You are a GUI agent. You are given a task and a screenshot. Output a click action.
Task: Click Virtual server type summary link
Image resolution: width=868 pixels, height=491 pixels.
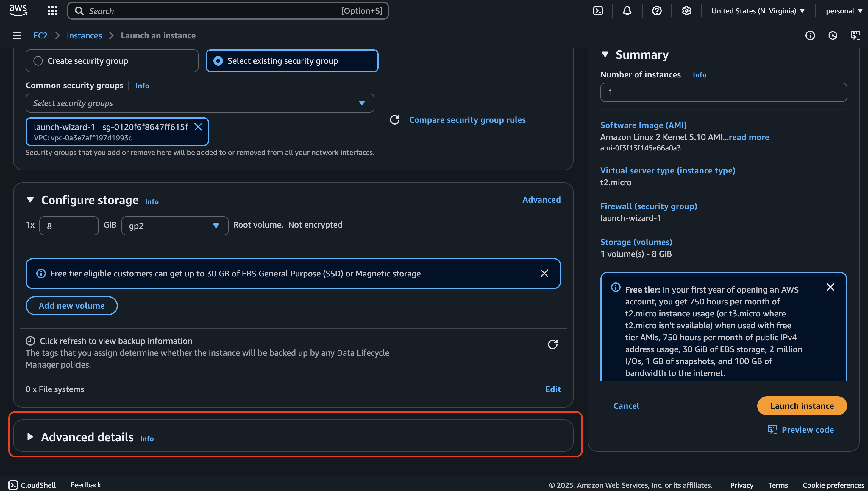(x=667, y=170)
